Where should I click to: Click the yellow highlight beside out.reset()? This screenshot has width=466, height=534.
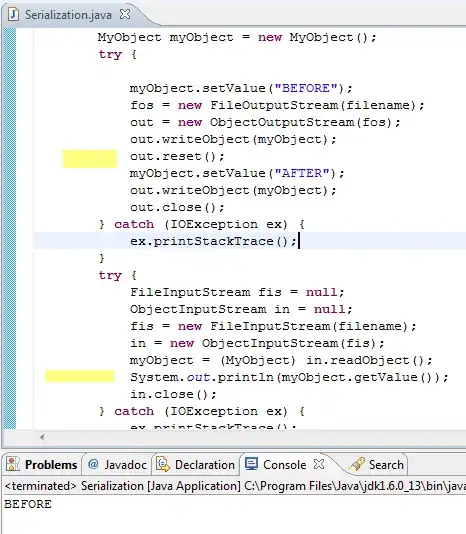point(90,159)
